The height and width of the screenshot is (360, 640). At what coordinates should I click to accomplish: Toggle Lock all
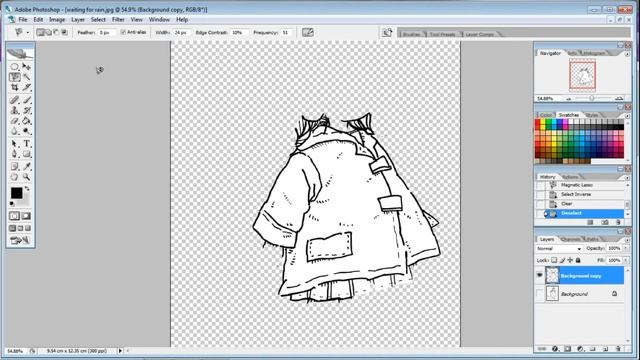tap(578, 260)
